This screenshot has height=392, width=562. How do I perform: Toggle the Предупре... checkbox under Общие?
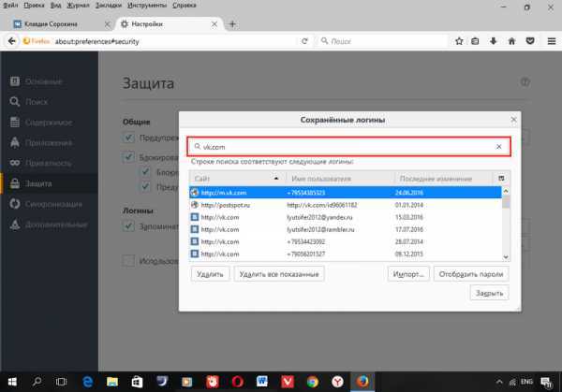point(128,138)
